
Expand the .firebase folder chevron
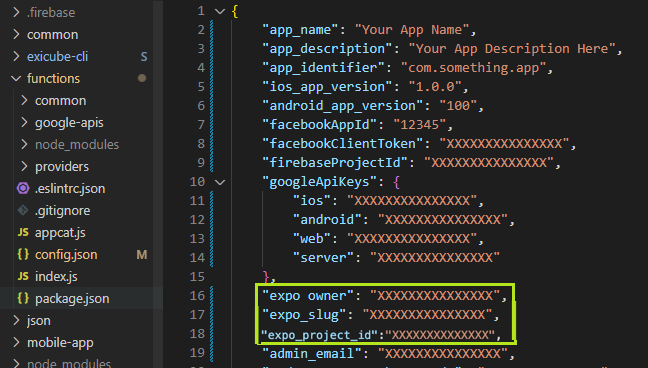[16, 12]
